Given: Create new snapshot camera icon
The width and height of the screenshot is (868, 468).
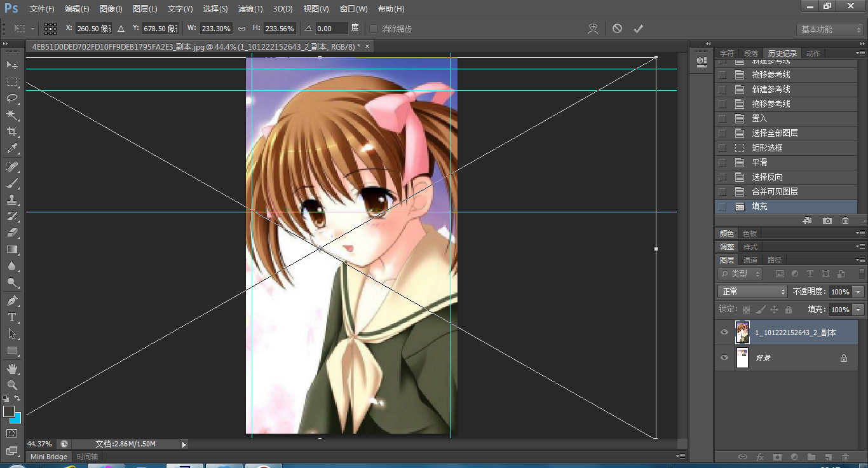Looking at the screenshot, I should [827, 221].
